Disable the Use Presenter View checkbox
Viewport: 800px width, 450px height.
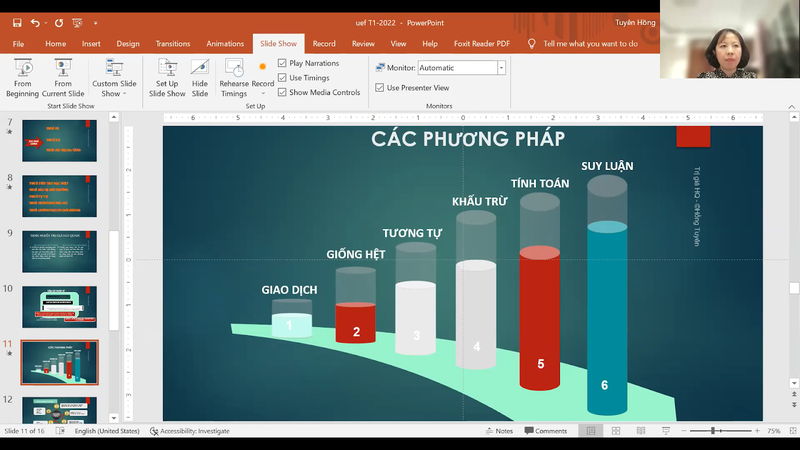click(380, 87)
